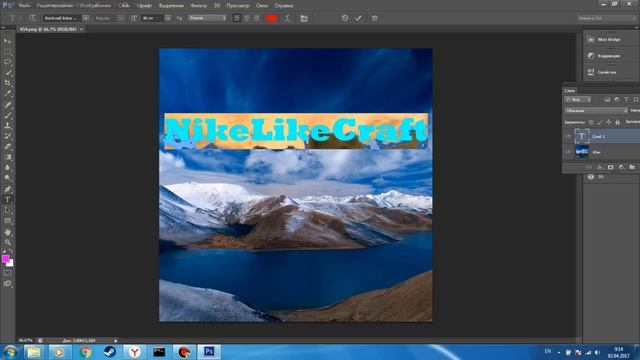The width and height of the screenshot is (640, 360).
Task: Open status bar info arrow
Action: pos(116,340)
